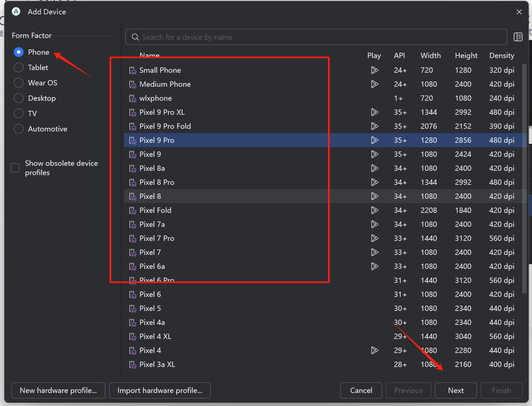Click the search magnifier icon
Screen dimensions: 532x406
135,37
